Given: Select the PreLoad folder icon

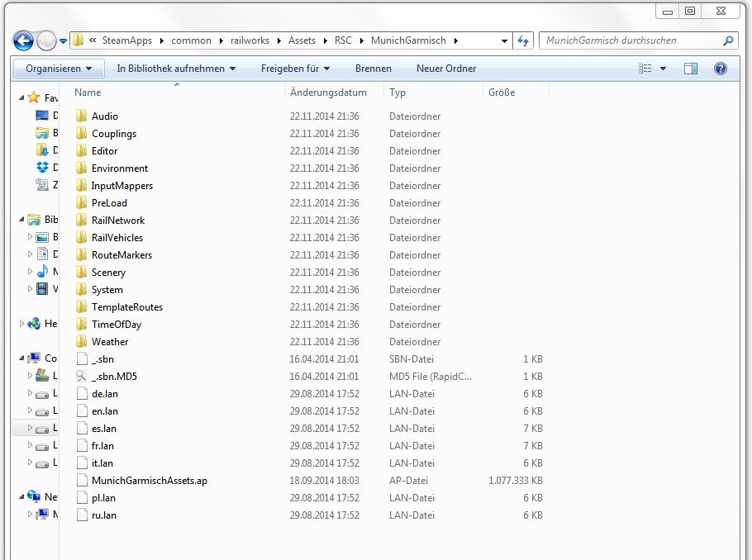Looking at the screenshot, I should pyautogui.click(x=82, y=203).
